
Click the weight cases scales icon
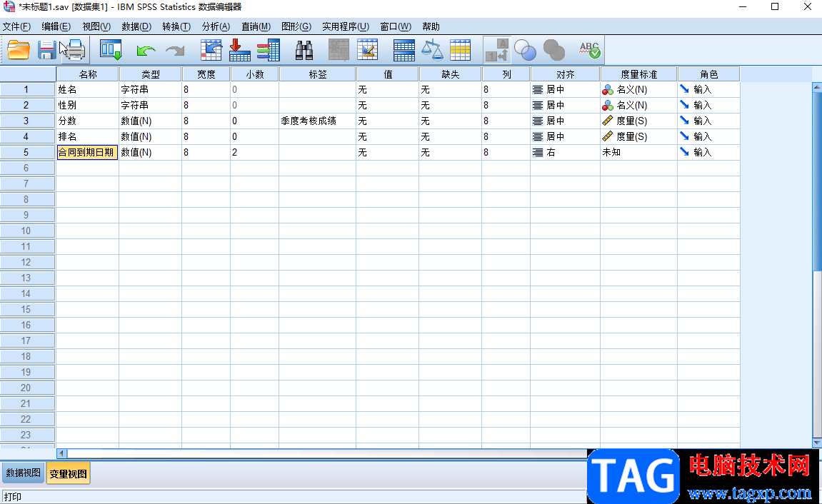432,50
